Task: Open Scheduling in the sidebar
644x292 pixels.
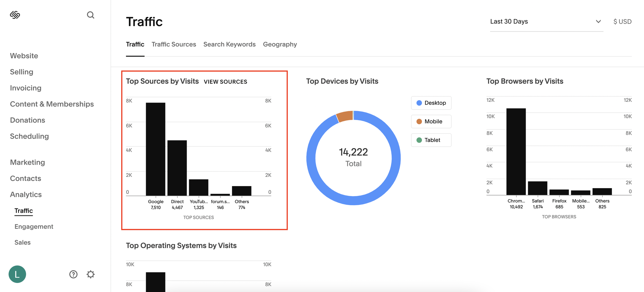Action: (29, 136)
